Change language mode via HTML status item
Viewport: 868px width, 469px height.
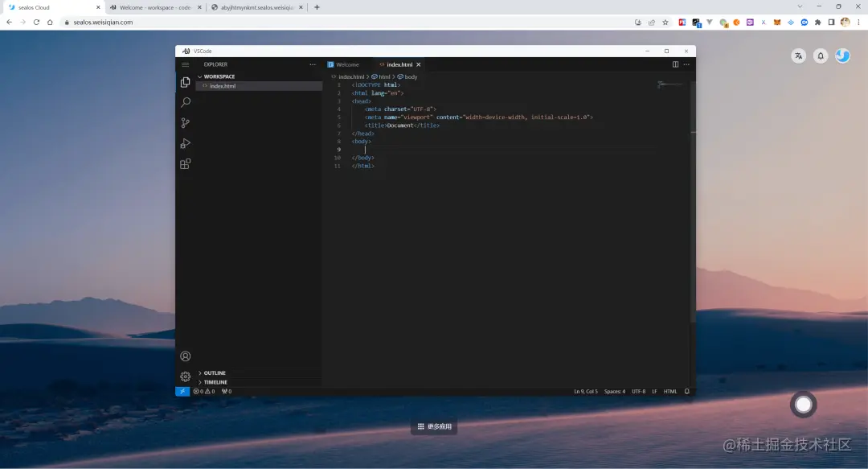[670, 392]
